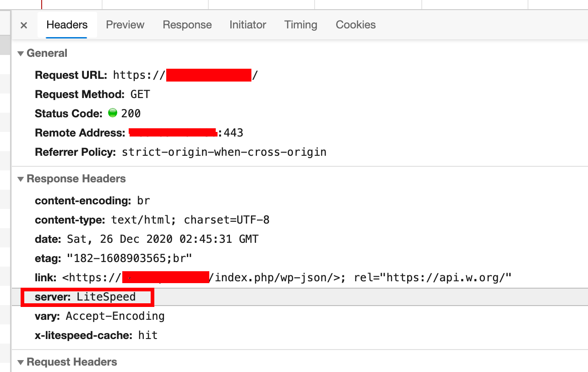Click the content-encoding header row

pos(93,201)
